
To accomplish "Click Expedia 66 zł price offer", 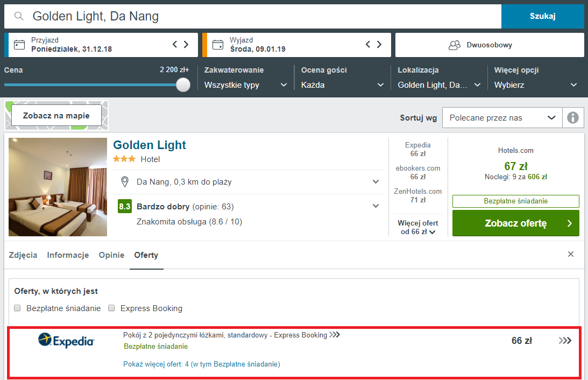I will click(418, 149).
